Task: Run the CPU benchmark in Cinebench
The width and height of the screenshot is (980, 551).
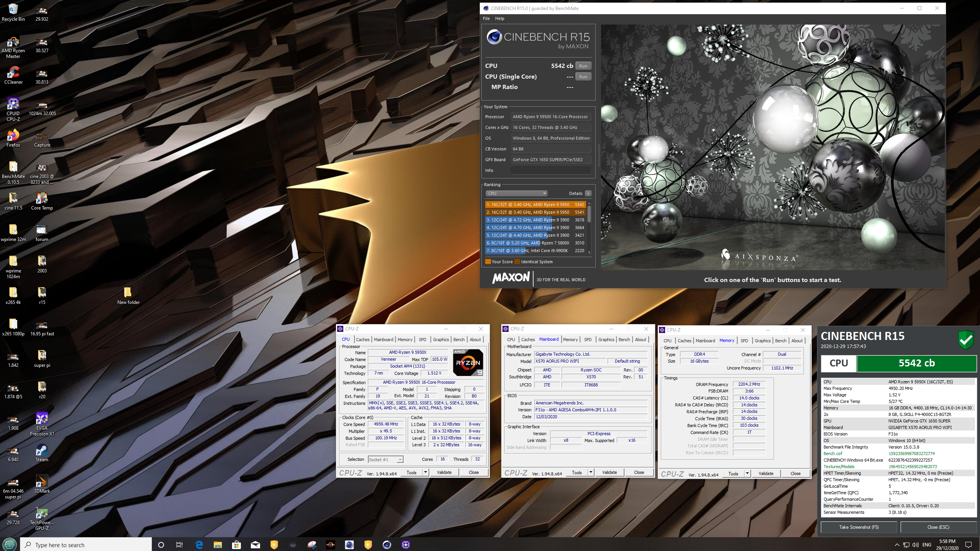Action: point(583,66)
